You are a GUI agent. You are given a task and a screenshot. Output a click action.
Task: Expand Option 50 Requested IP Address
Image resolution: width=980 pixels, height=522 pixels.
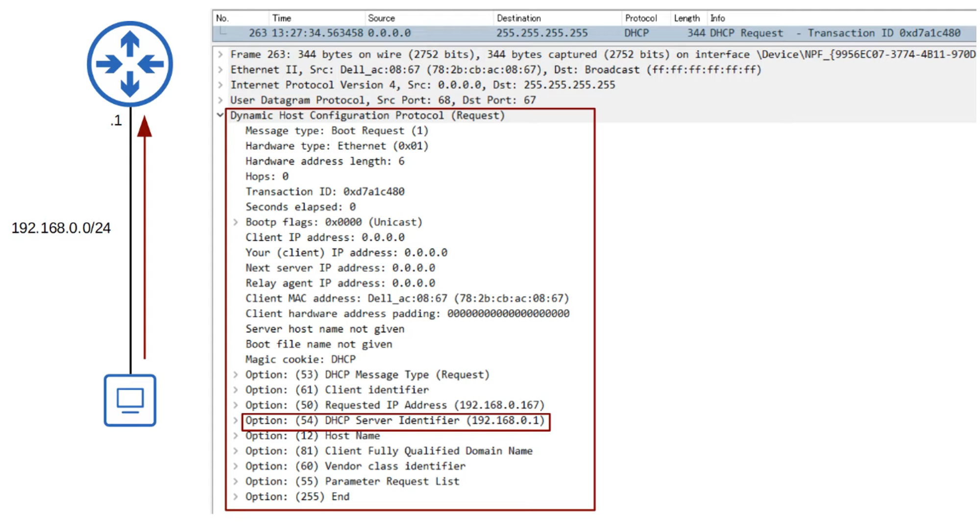(236, 405)
